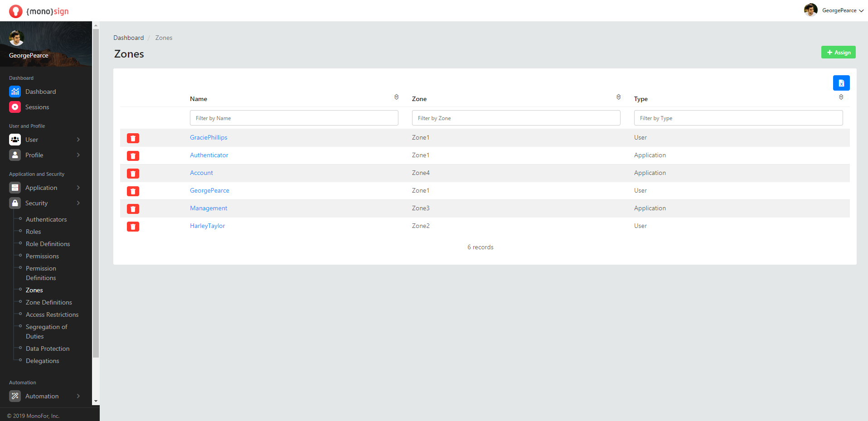
Task: Click the trash icon for Management row
Action: pos(133,209)
